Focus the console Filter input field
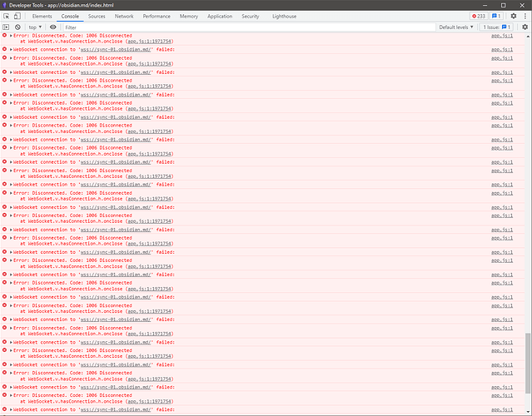This screenshot has height=416, width=532. pos(249,27)
